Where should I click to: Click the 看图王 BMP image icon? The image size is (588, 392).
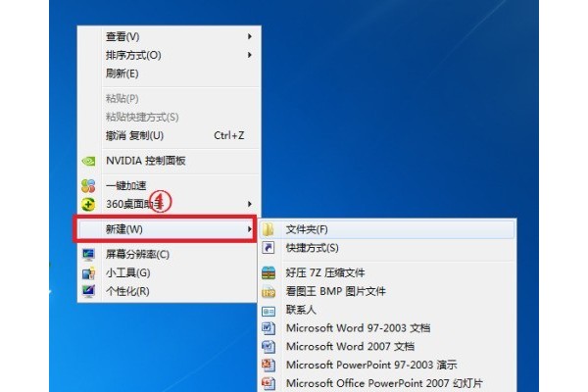[x=269, y=291]
